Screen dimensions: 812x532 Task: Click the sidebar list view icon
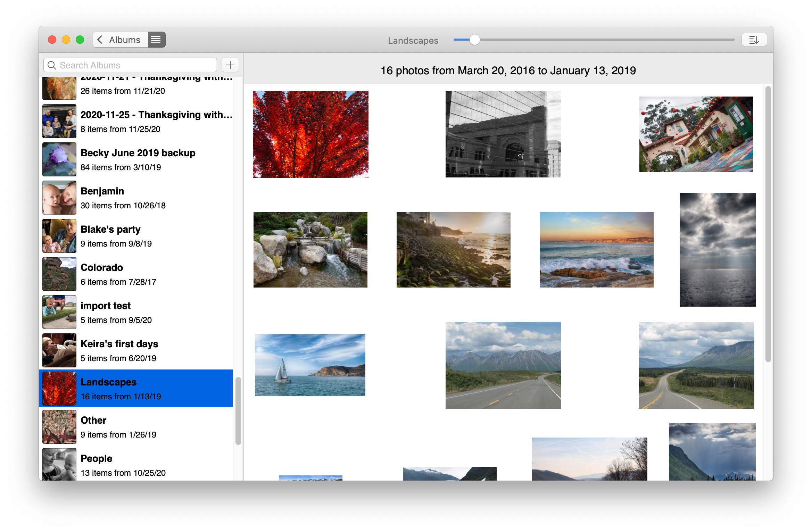click(x=156, y=40)
